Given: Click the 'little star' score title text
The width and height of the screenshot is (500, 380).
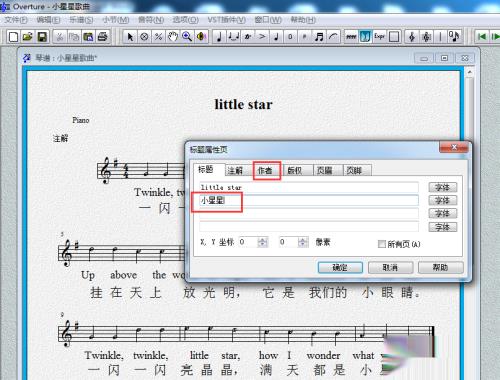Looking at the screenshot, I should (243, 104).
